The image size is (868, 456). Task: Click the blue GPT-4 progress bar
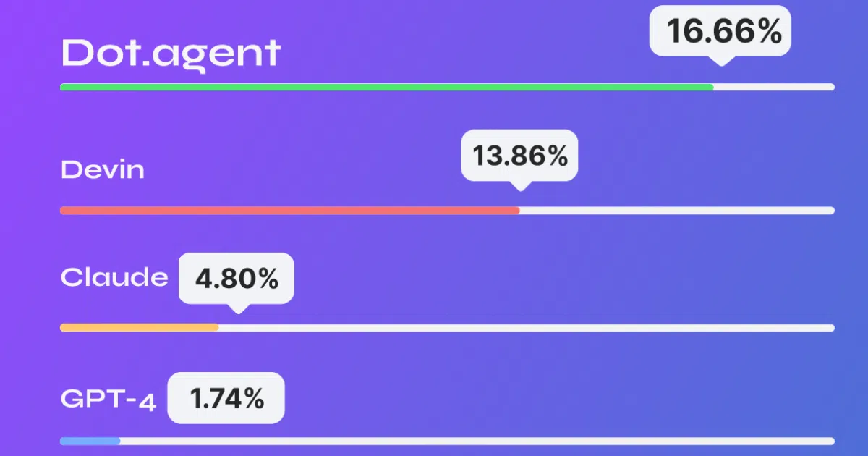coord(90,441)
